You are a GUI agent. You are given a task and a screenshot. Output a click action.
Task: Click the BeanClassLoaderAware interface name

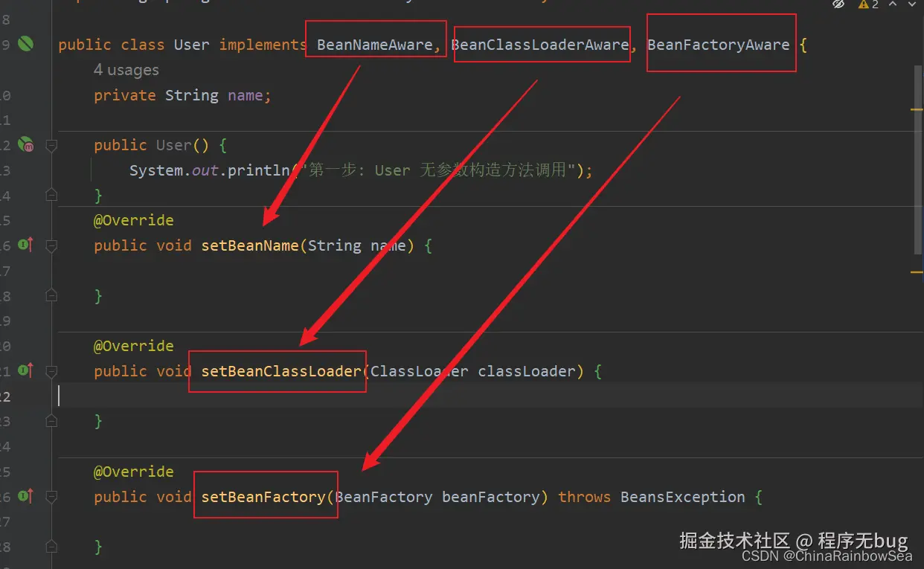tap(540, 45)
